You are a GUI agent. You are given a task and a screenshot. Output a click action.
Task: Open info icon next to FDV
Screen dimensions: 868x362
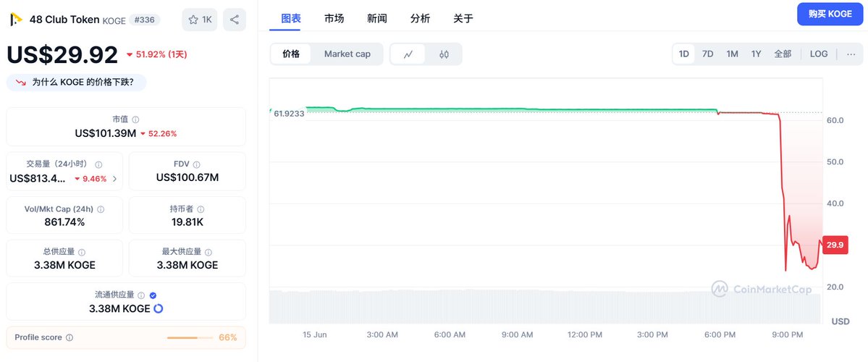tap(196, 164)
